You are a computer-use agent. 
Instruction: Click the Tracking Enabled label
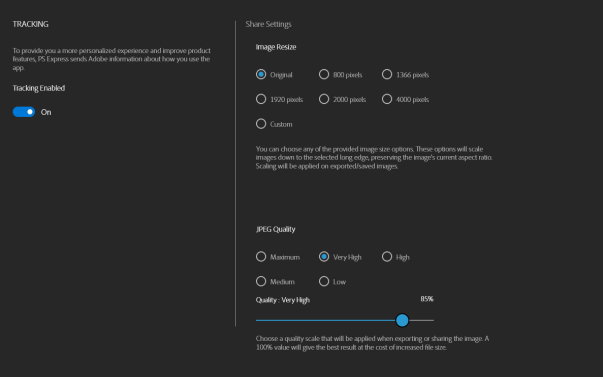[39, 88]
